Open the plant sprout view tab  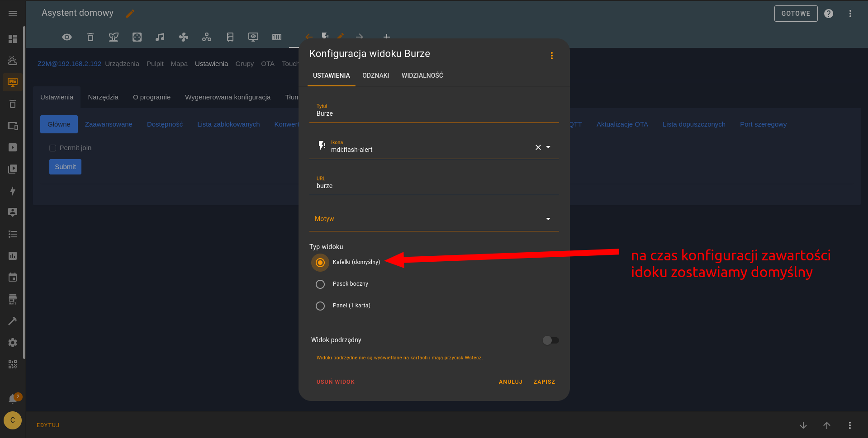pyautogui.click(x=114, y=37)
